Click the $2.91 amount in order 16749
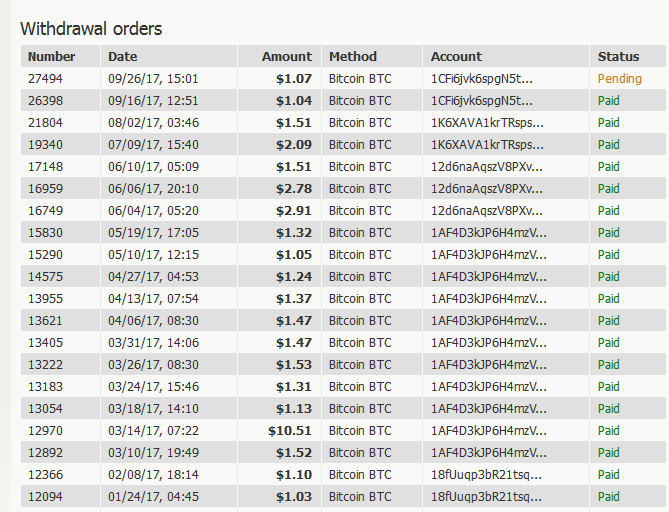669x512 pixels. [x=294, y=211]
